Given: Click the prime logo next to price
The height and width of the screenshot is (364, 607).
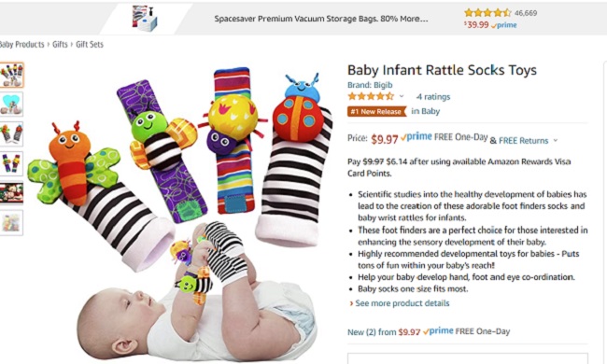Looking at the screenshot, I should point(416,137).
